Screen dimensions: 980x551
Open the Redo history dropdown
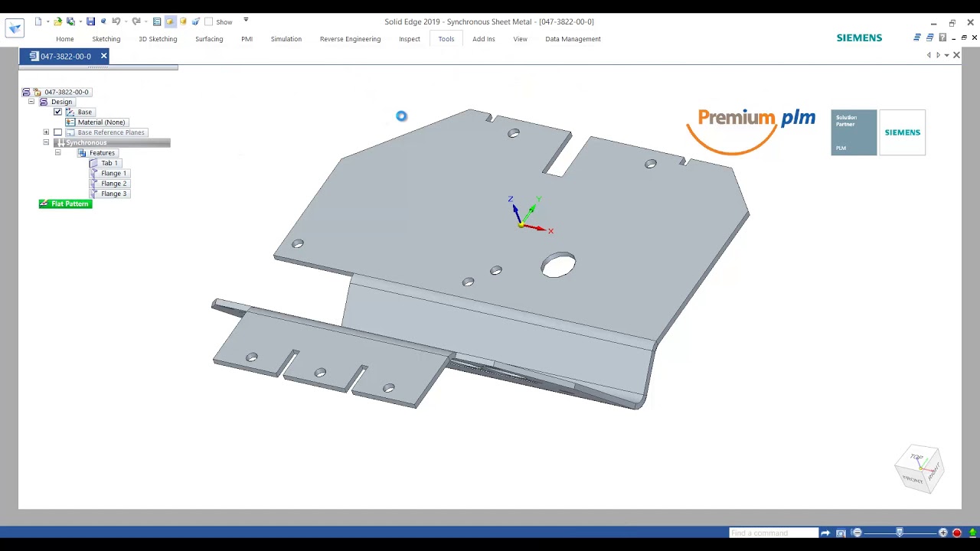[146, 21]
